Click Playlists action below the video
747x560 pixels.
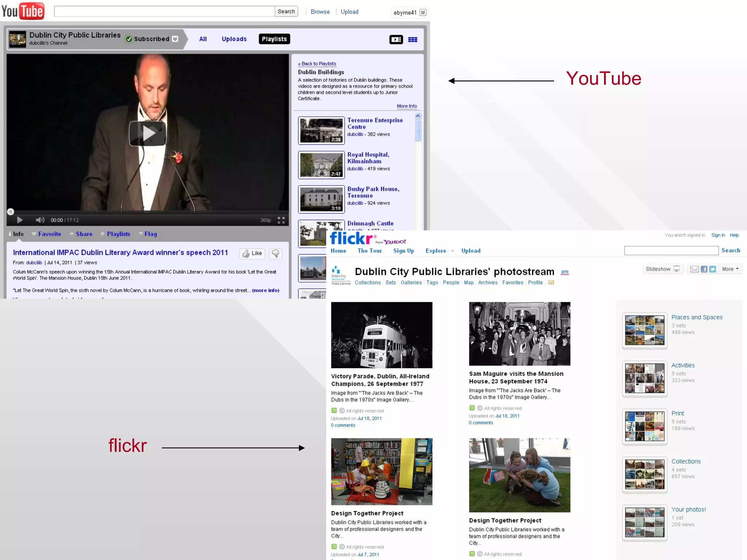(115, 234)
